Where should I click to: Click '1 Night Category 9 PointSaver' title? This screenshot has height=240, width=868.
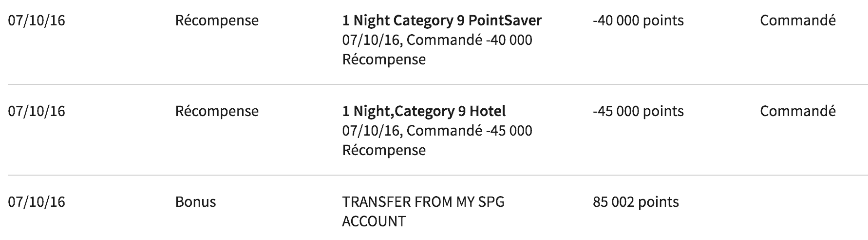(x=442, y=20)
